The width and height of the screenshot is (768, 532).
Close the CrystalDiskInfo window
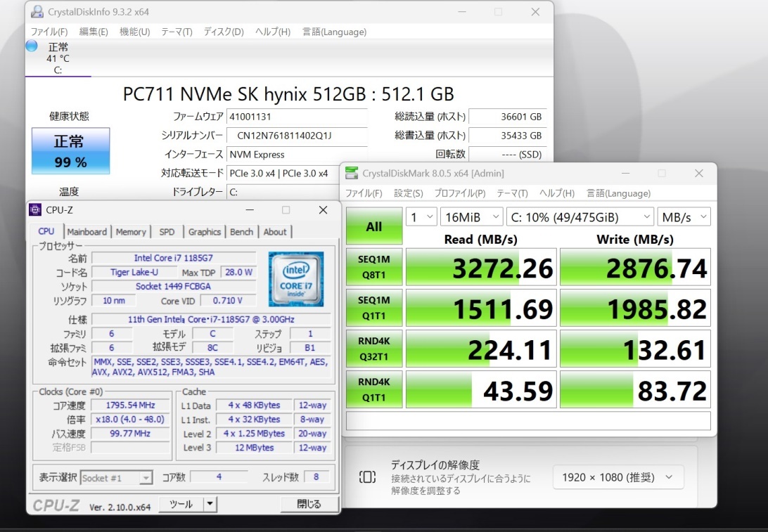(x=535, y=12)
